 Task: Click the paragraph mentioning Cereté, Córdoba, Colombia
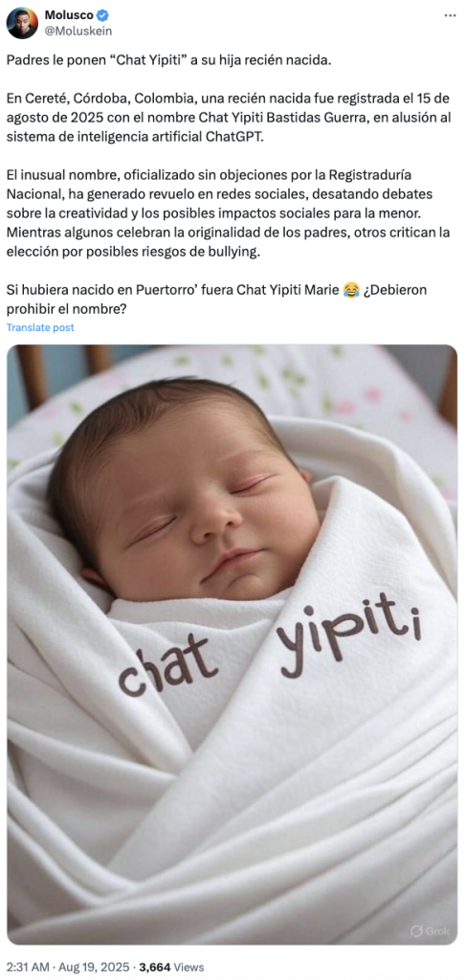[229, 118]
